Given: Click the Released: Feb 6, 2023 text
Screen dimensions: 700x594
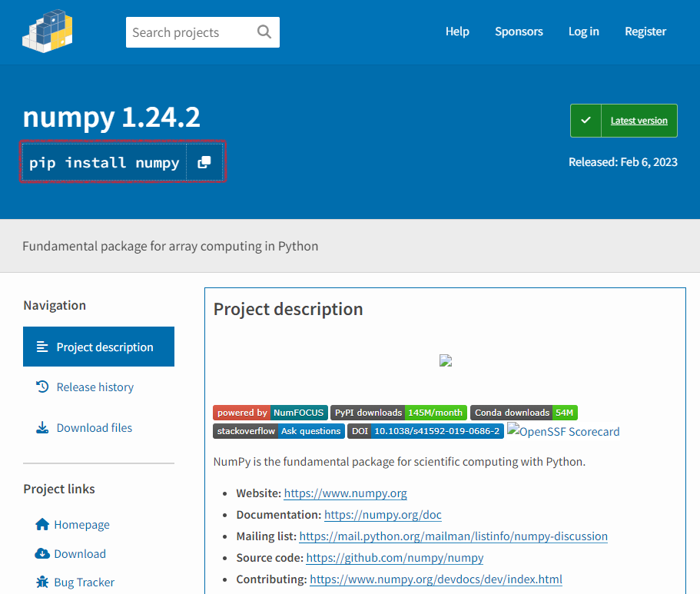Looking at the screenshot, I should coord(622,161).
